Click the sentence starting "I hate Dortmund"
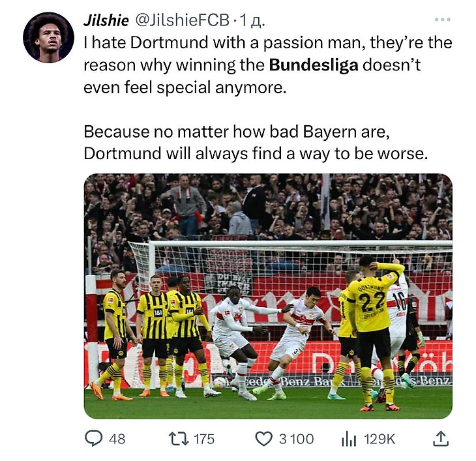476x461 pixels. click(268, 65)
